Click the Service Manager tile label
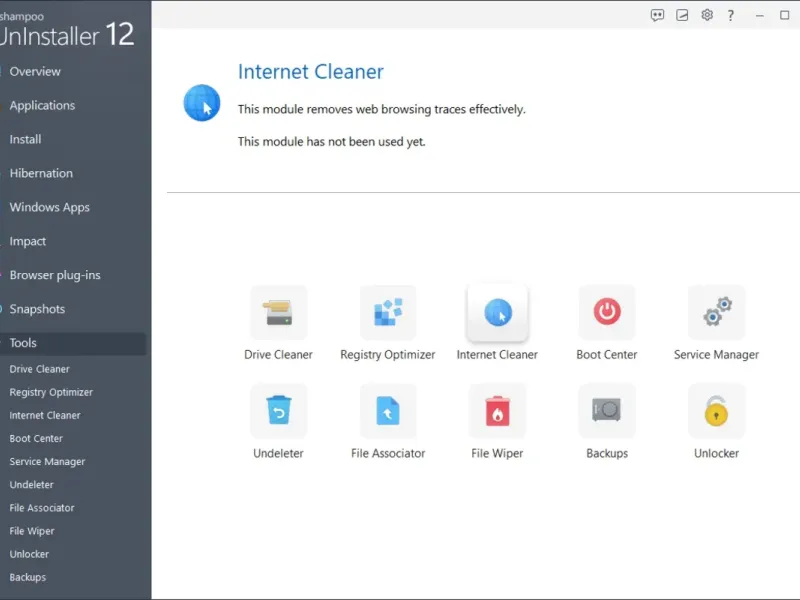800x600 pixels. tap(716, 355)
